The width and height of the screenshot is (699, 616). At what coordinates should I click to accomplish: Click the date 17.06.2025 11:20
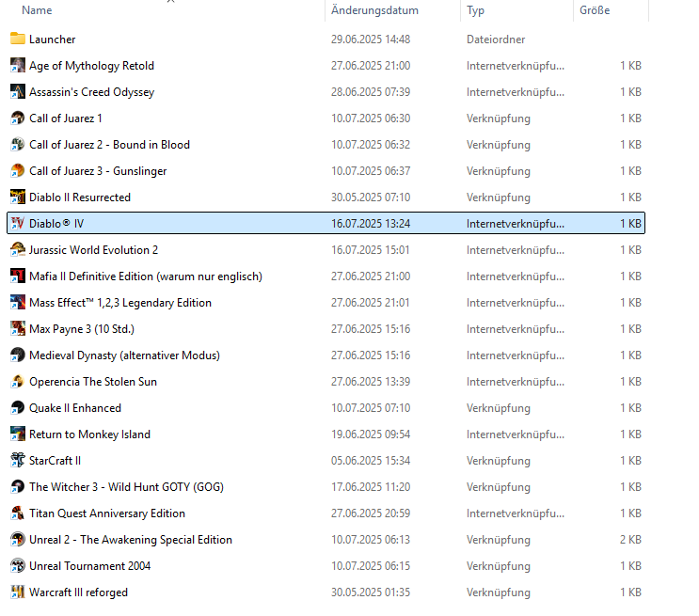(x=371, y=487)
